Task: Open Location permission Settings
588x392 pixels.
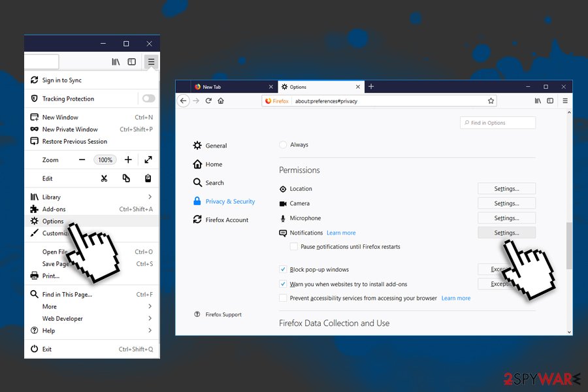Action: tap(506, 189)
